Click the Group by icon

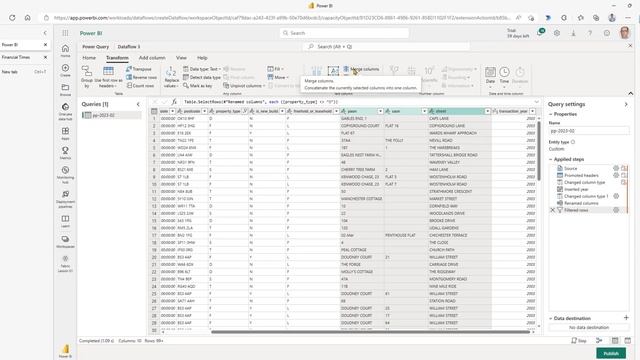(x=87, y=77)
